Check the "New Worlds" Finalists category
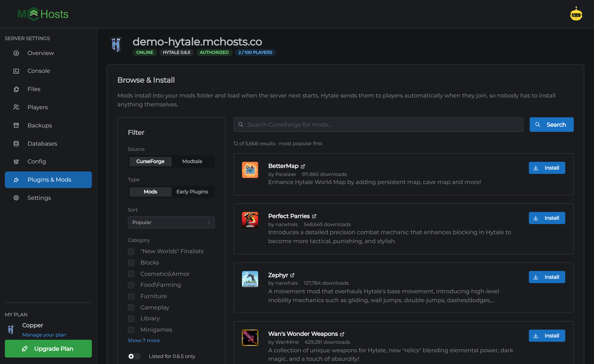The image size is (594, 364). (x=131, y=252)
